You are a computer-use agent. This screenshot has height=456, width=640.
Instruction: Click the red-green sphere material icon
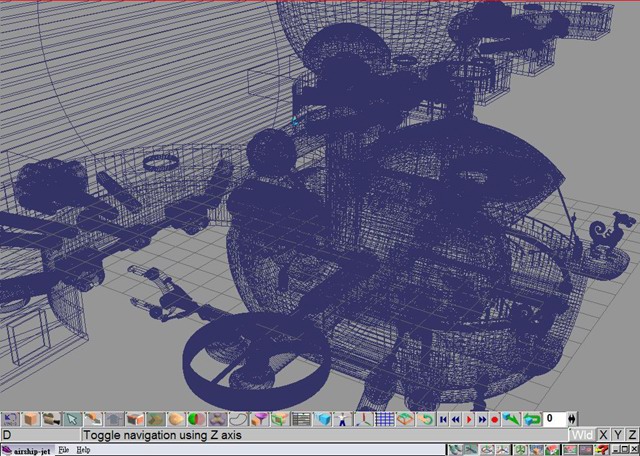[x=197, y=420]
